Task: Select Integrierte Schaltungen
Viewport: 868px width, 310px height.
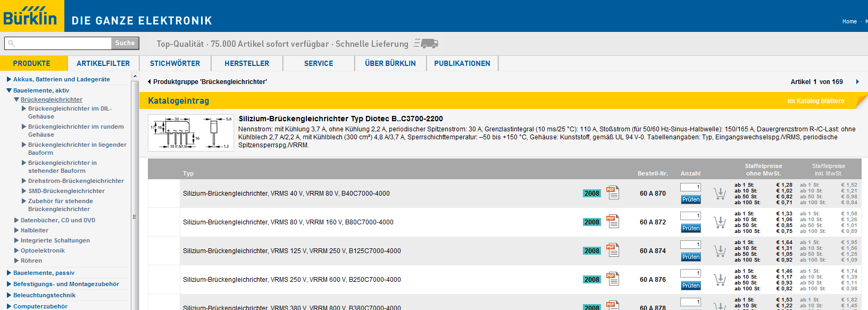Action: tap(55, 240)
